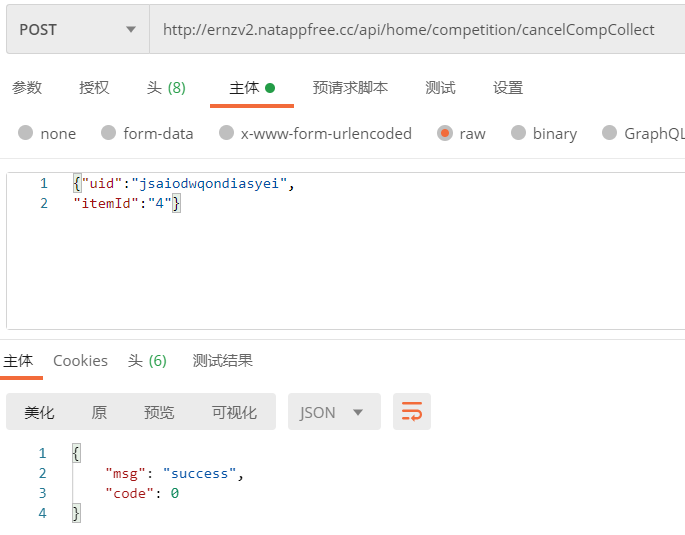Switch to the 授权 tab
This screenshot has width=685, height=535.
click(94, 87)
